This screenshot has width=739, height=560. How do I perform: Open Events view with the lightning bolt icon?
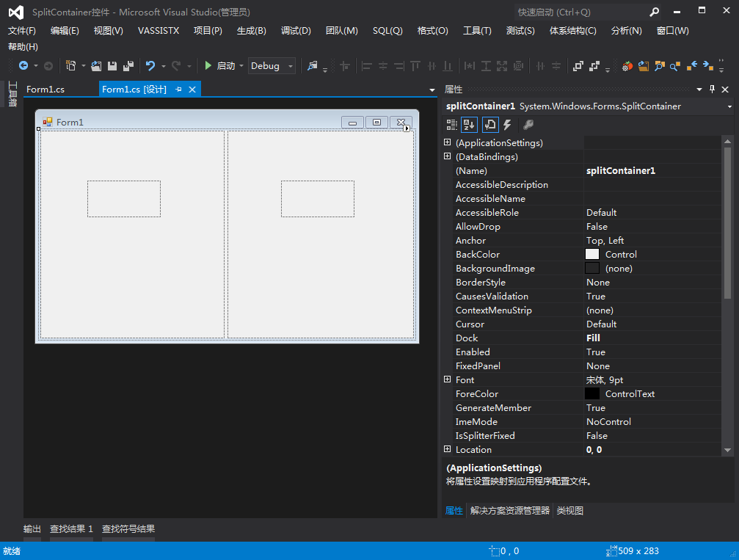tap(506, 124)
